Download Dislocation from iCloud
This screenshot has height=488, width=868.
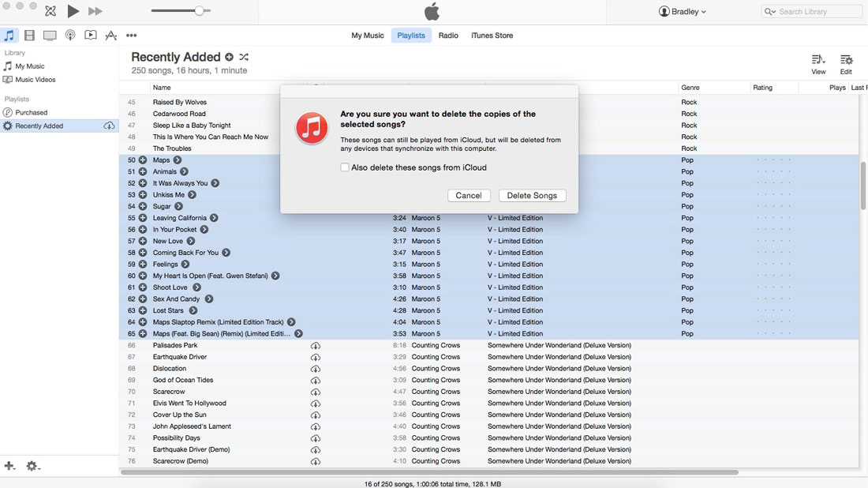coord(316,369)
